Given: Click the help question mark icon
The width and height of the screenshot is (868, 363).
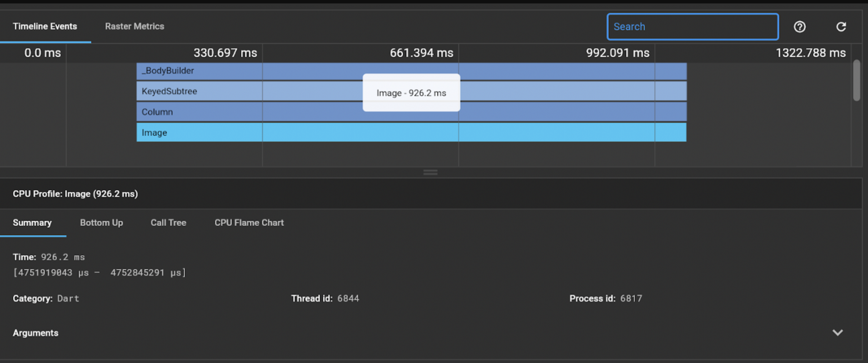Looking at the screenshot, I should pyautogui.click(x=799, y=27).
